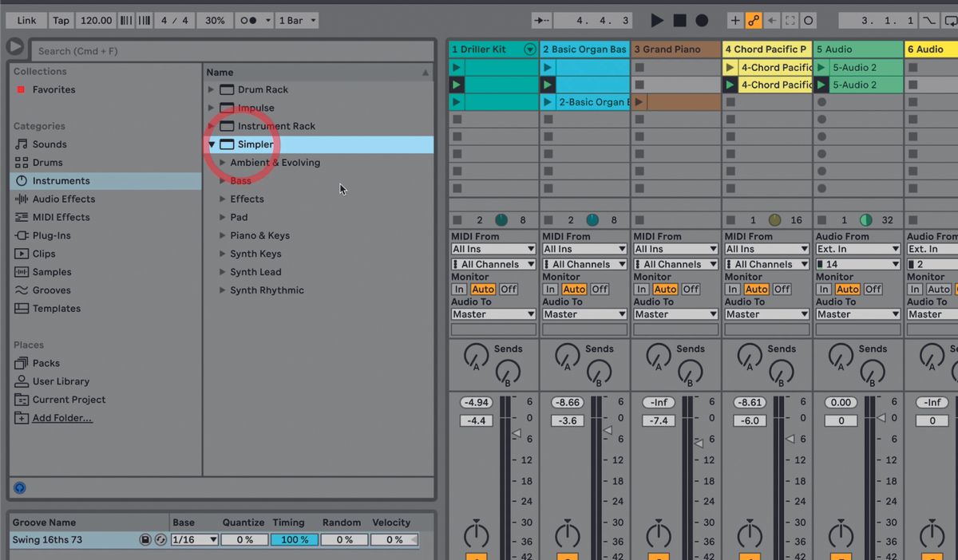Click track 1 volume fader handle

tap(515, 434)
